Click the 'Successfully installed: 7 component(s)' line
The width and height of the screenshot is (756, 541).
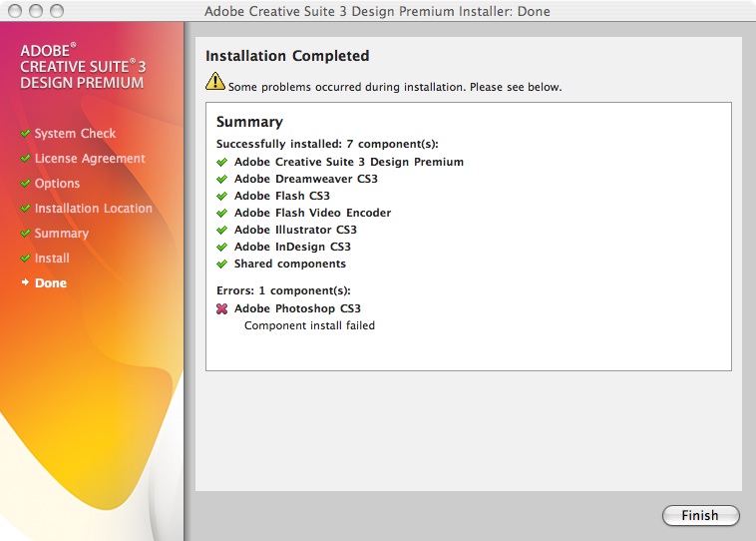click(327, 145)
